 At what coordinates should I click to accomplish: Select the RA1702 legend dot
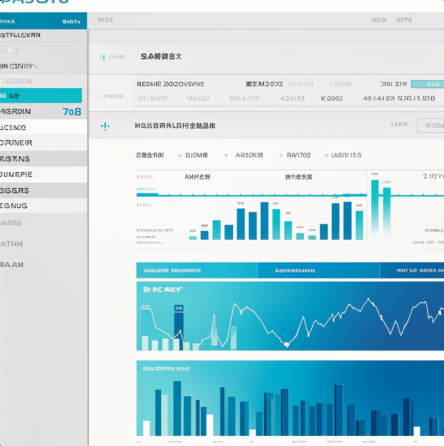tap(281, 155)
